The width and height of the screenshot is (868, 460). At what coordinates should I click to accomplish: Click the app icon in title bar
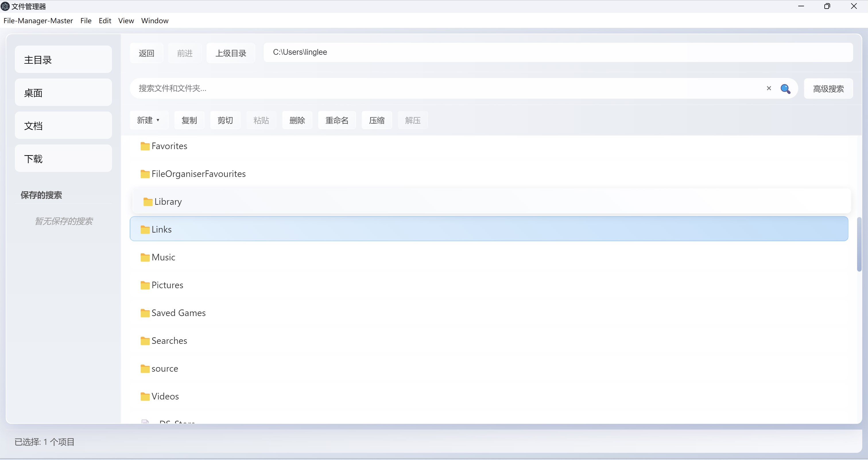click(5, 6)
